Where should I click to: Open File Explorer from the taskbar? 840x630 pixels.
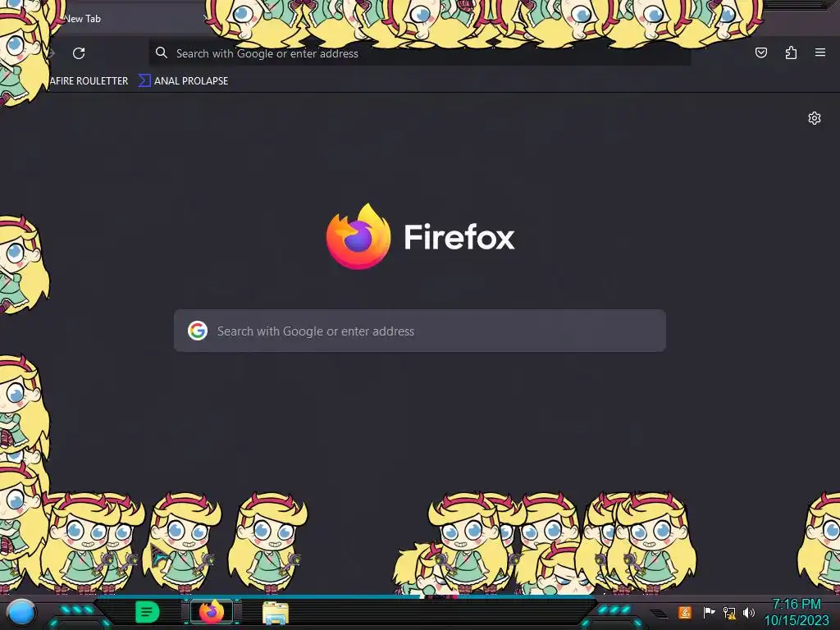pyautogui.click(x=276, y=613)
